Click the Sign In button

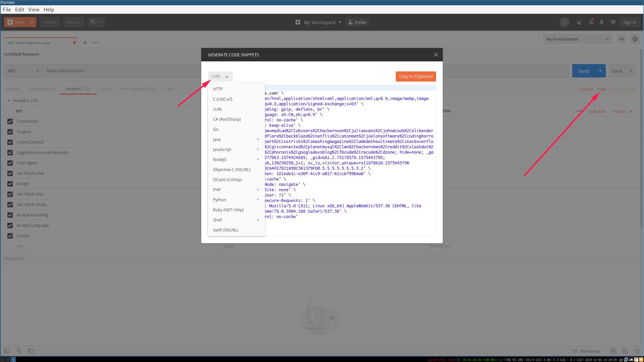pos(630,22)
